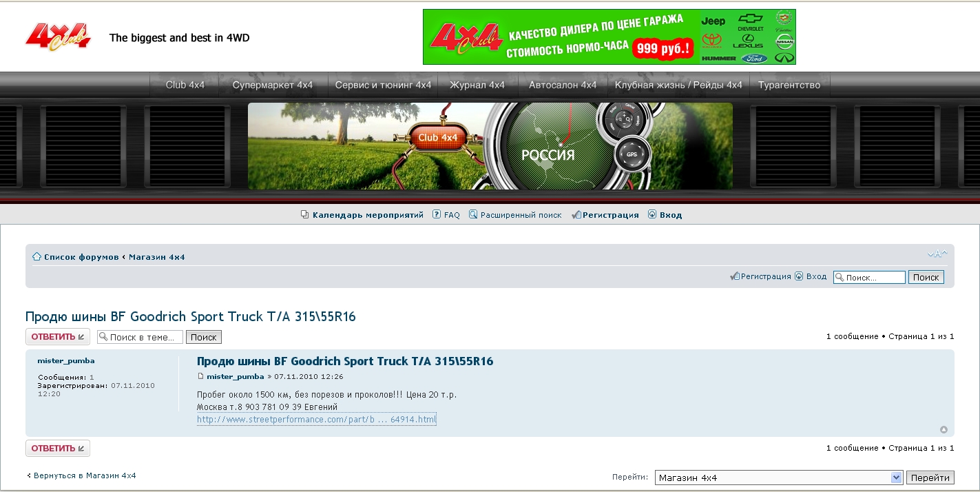Click the Расширенный поиск link

click(521, 215)
